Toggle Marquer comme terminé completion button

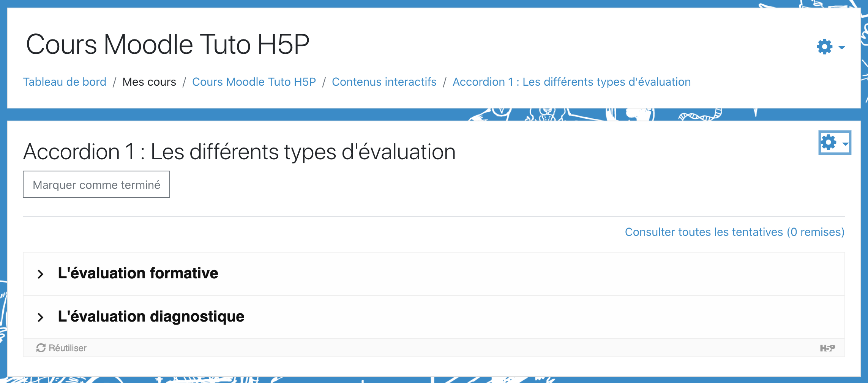click(96, 185)
